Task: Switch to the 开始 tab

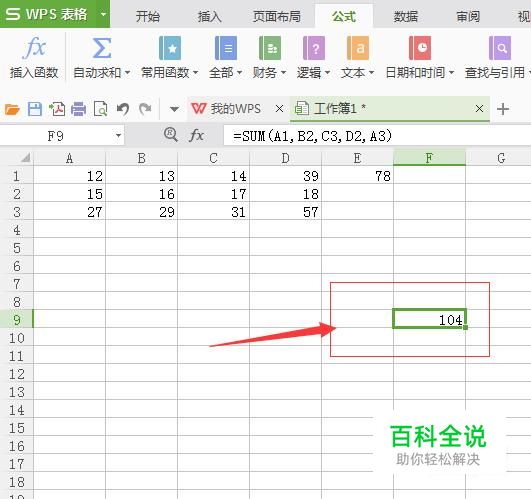Action: 148,16
